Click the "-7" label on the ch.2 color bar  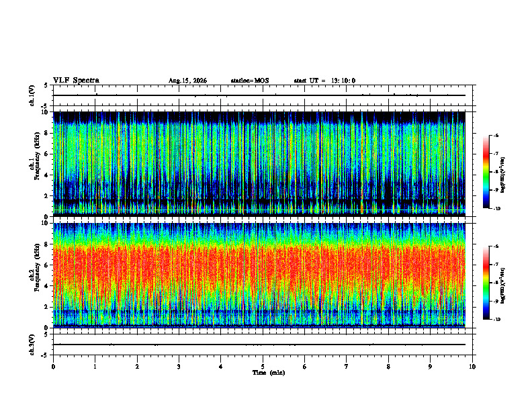click(x=496, y=265)
